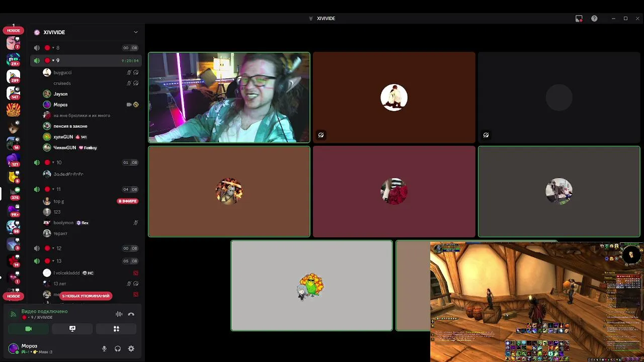644x362 pixels.
Task: Open the game stream picture-in-picture preview
Action: point(537,302)
